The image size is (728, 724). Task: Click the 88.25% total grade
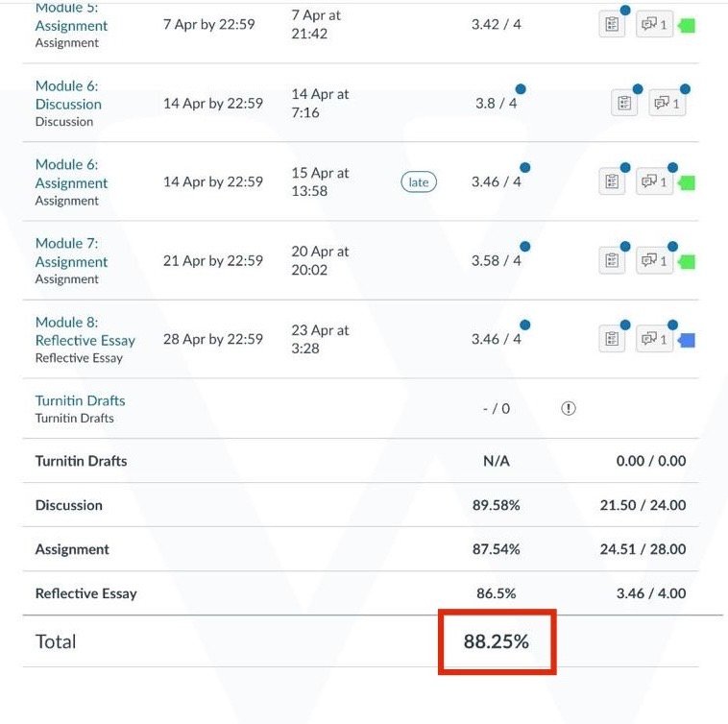(x=497, y=641)
